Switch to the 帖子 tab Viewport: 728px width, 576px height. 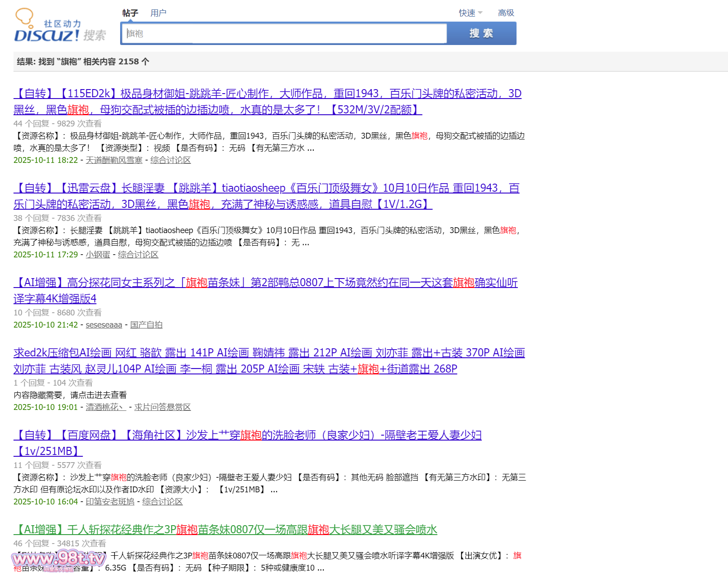[x=130, y=13]
